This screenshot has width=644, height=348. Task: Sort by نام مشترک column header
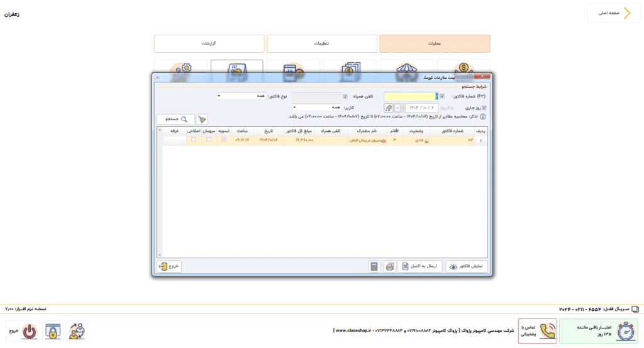point(367,131)
